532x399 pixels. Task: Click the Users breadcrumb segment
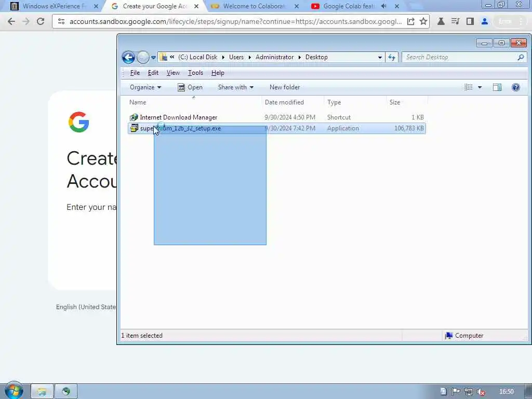(x=236, y=57)
